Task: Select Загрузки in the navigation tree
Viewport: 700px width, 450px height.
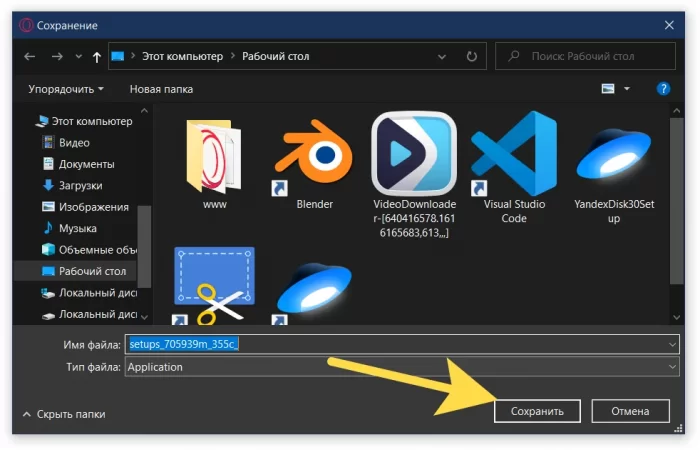Action: pos(80,185)
